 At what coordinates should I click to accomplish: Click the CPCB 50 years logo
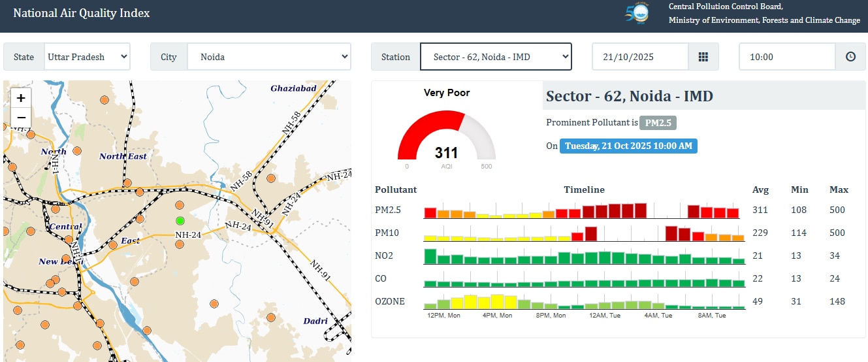[638, 13]
